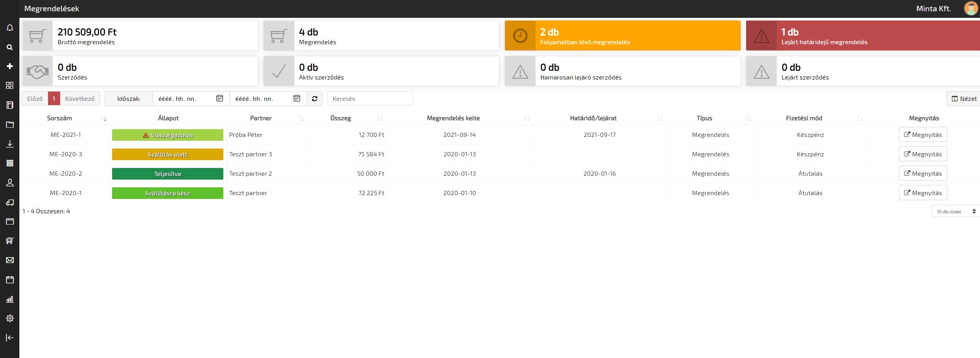The width and height of the screenshot is (980, 358).
Task: Open the settings gear in sidebar
Action: [x=10, y=318]
